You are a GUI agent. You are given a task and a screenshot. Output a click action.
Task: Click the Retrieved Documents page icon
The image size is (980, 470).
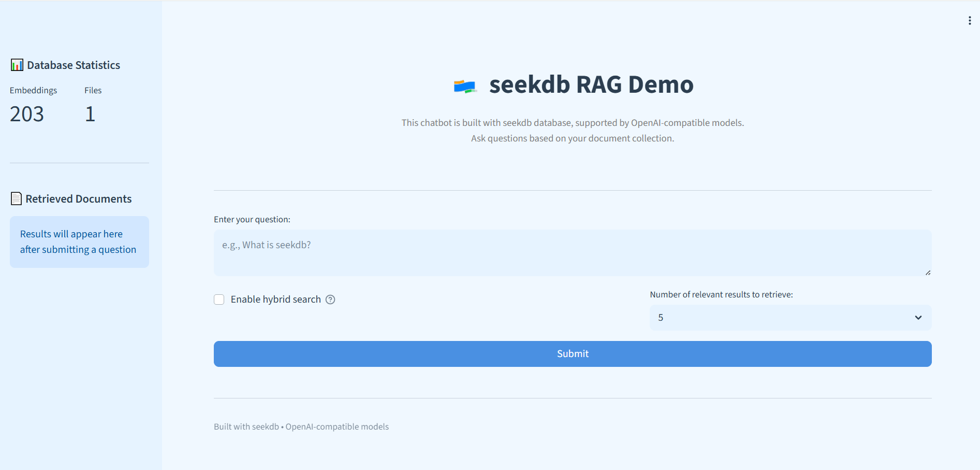click(16, 199)
